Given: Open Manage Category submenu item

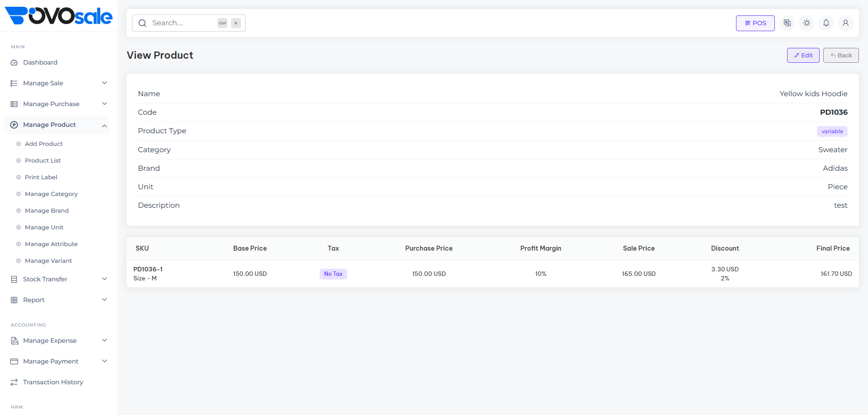Looking at the screenshot, I should tap(52, 194).
